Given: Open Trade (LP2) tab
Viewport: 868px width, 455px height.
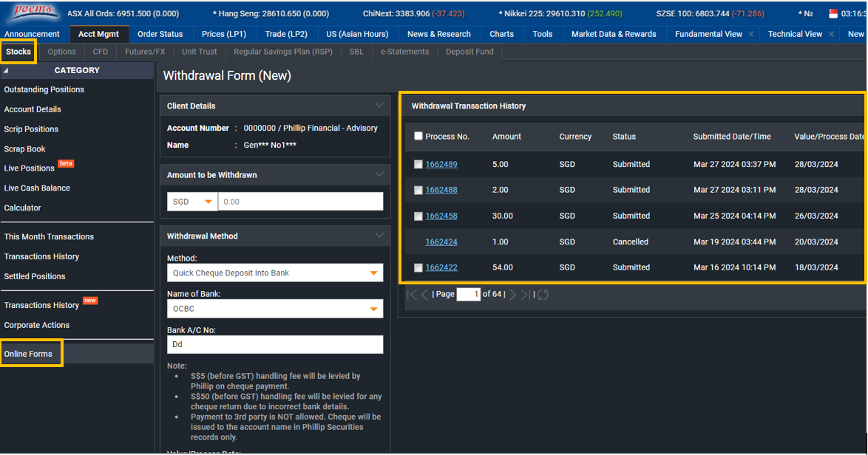Looking at the screenshot, I should [286, 34].
